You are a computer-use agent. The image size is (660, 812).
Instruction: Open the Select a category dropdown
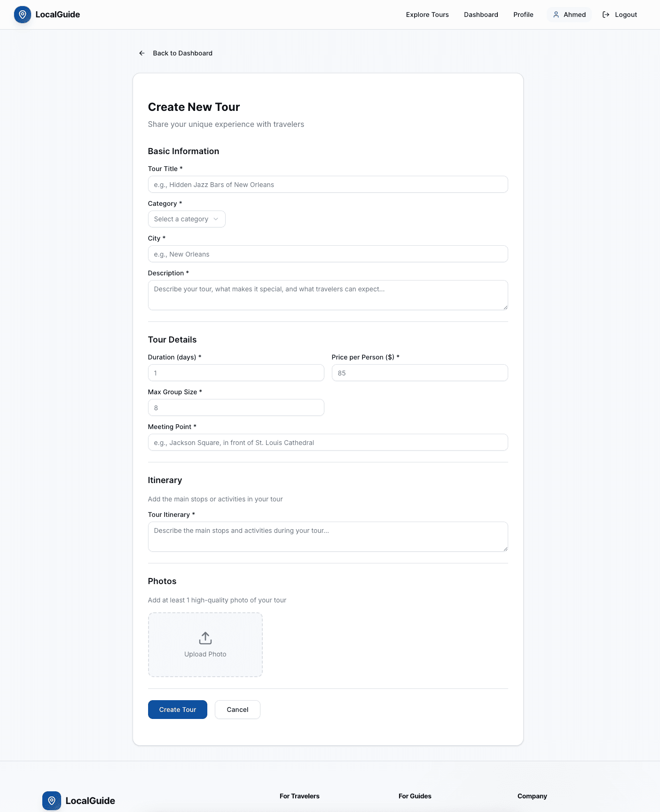tap(186, 219)
